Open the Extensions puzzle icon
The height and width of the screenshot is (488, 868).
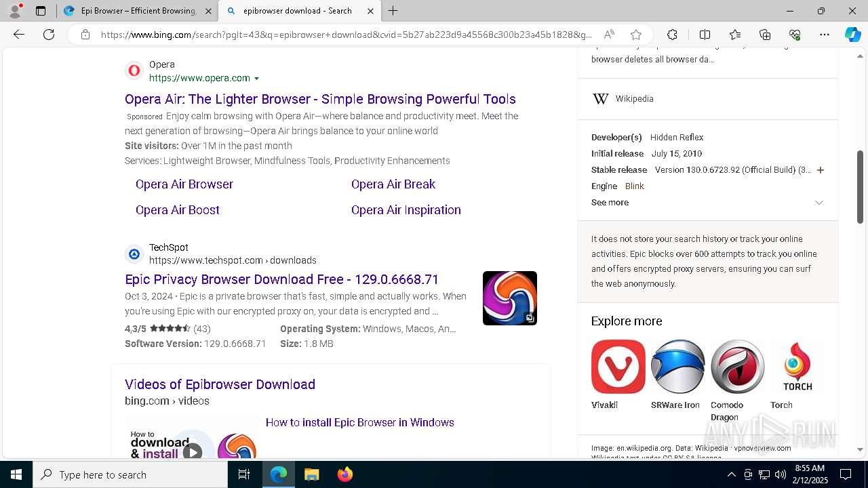point(672,35)
